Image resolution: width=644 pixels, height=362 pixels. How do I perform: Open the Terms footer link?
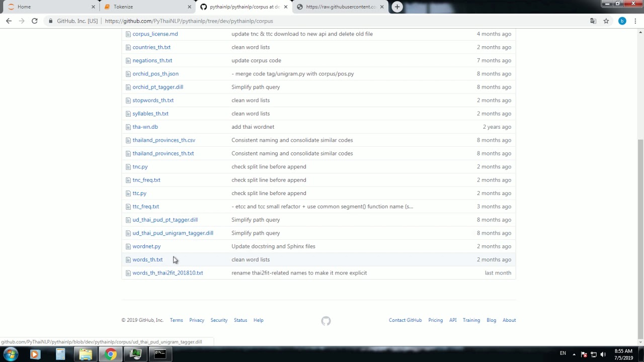(x=176, y=320)
